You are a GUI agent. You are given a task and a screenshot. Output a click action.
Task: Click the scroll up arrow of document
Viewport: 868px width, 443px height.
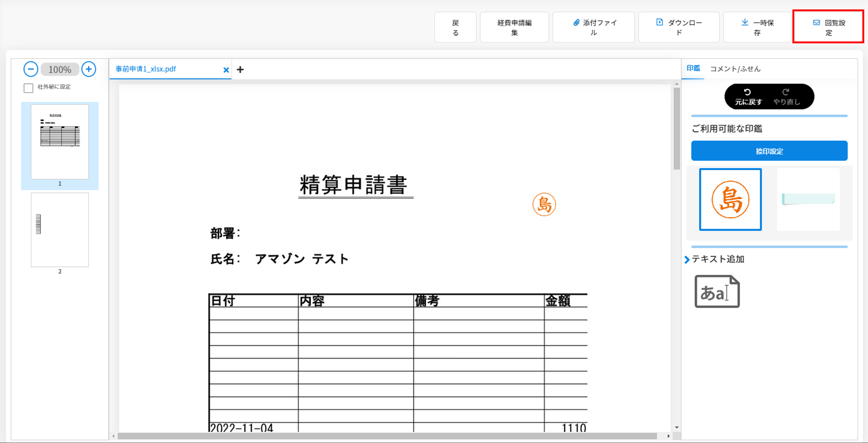[677, 84]
